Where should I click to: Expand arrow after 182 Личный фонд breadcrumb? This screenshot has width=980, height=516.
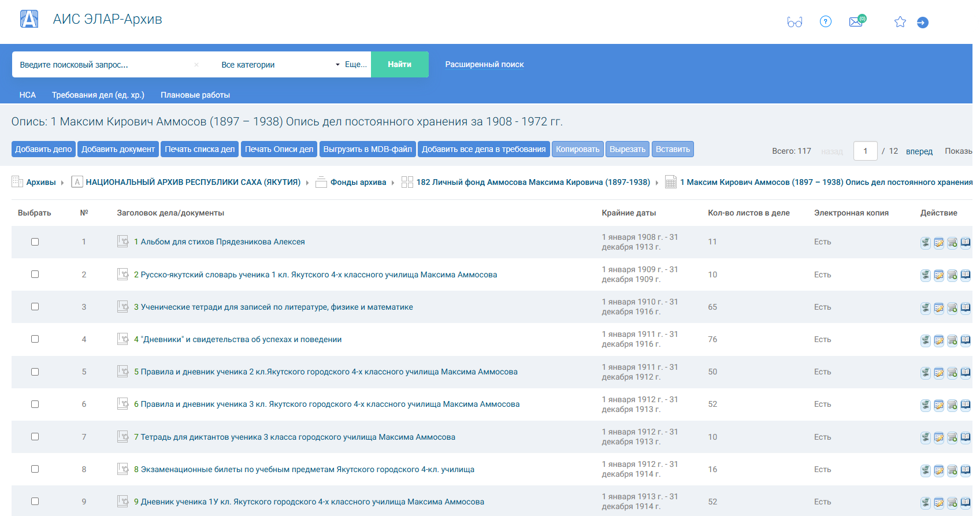click(657, 183)
